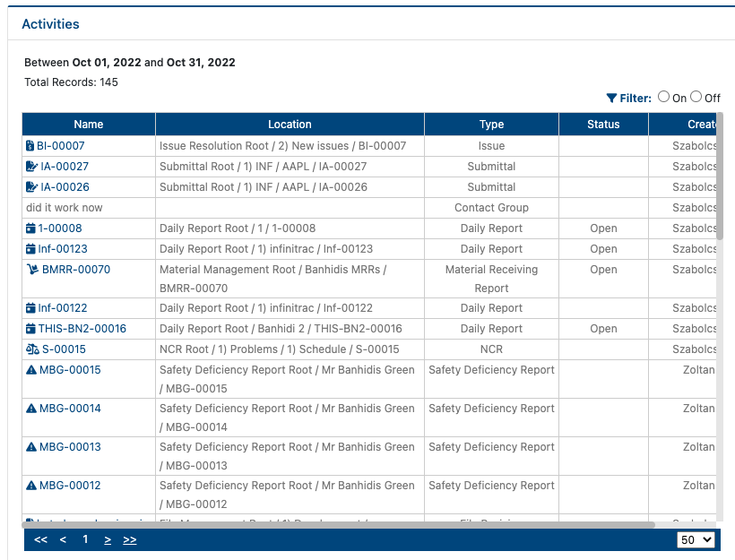The width and height of the screenshot is (735, 560).
Task: Click the Issue type cell
Action: 491,146
